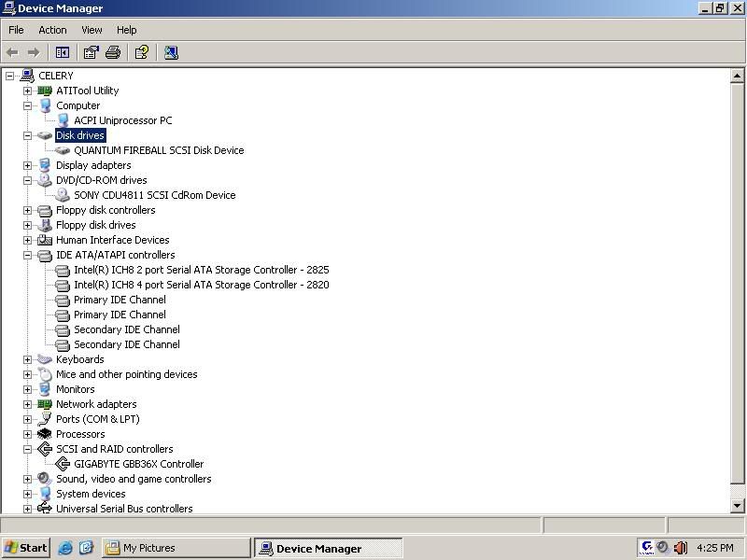Click the SCSI and RAID controllers icon
Image resolution: width=747 pixels, height=560 pixels.
(45, 449)
